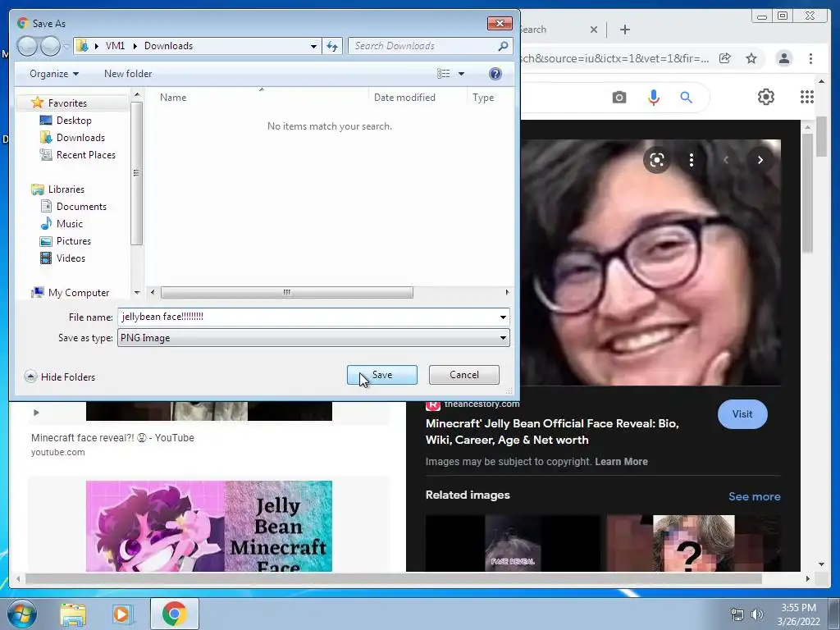Open the Organize menu
This screenshot has height=630, width=840.
[54, 74]
